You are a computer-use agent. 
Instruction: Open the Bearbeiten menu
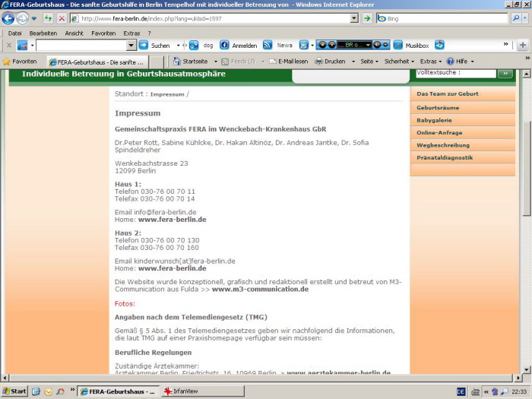pyautogui.click(x=43, y=33)
